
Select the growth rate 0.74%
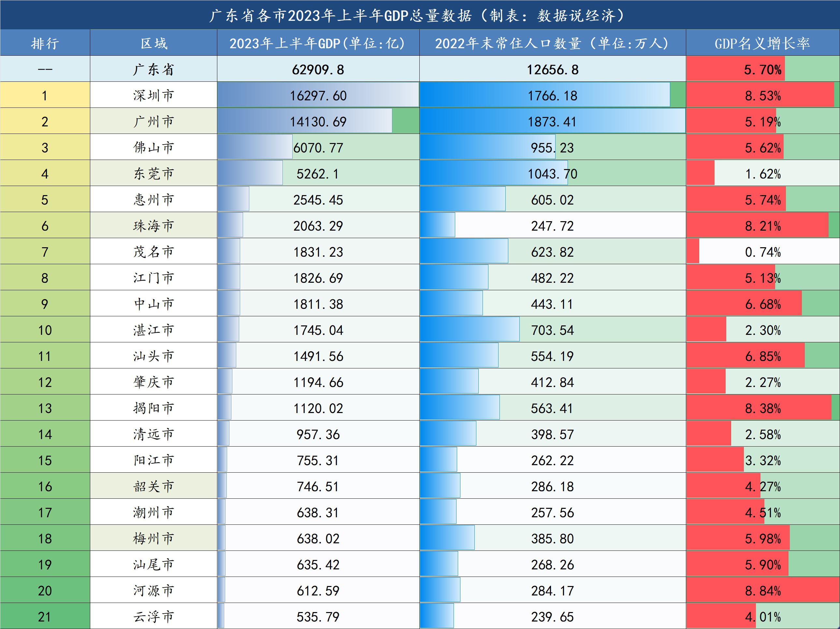762,252
